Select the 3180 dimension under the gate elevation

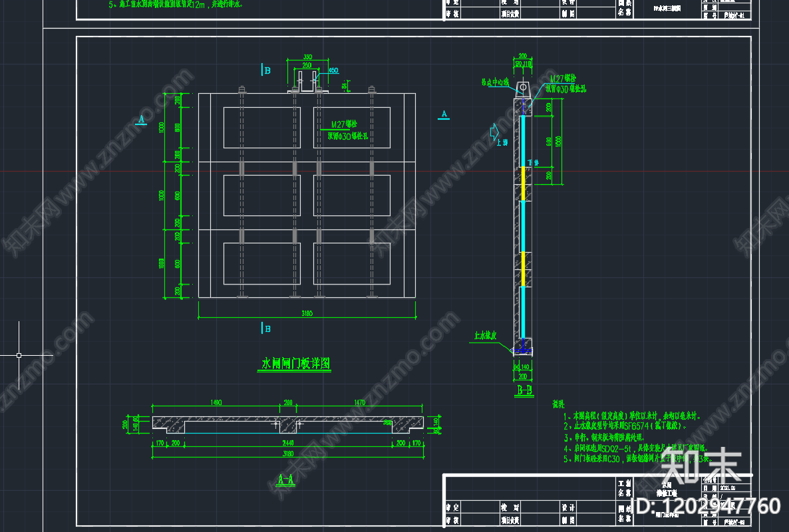(x=307, y=313)
